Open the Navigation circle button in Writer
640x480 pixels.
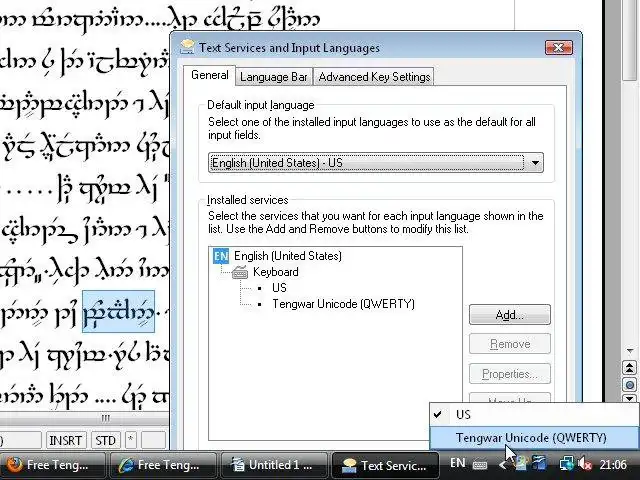point(630,385)
